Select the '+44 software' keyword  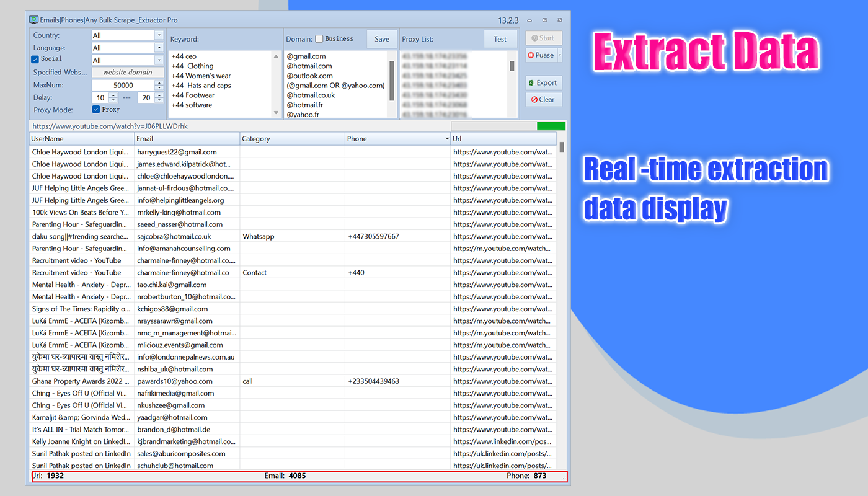click(x=192, y=105)
